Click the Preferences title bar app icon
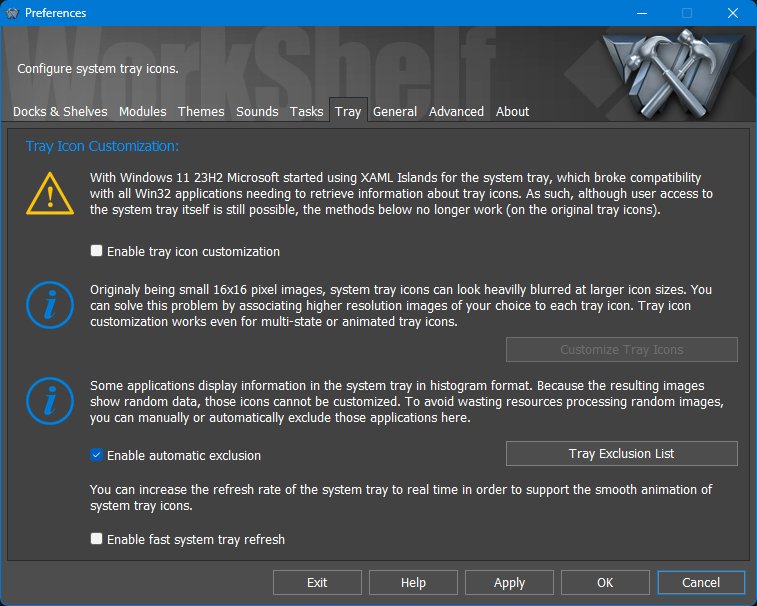This screenshot has width=757, height=606. tap(12, 13)
